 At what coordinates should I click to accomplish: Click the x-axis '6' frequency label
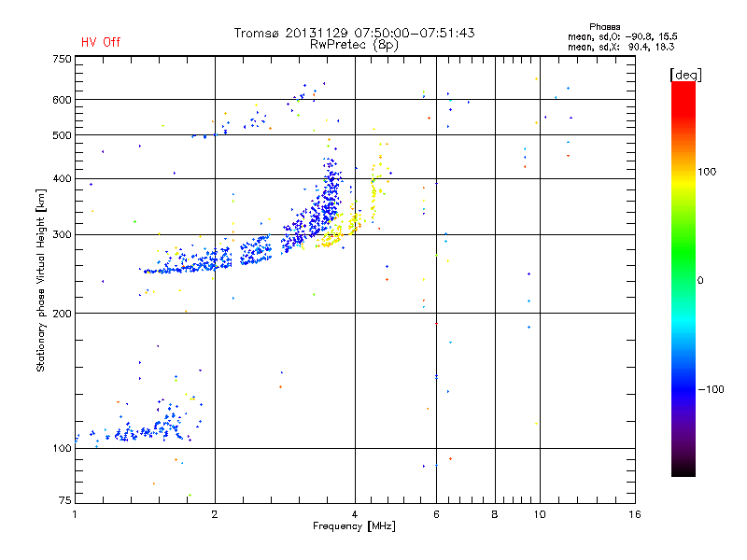pyautogui.click(x=436, y=514)
